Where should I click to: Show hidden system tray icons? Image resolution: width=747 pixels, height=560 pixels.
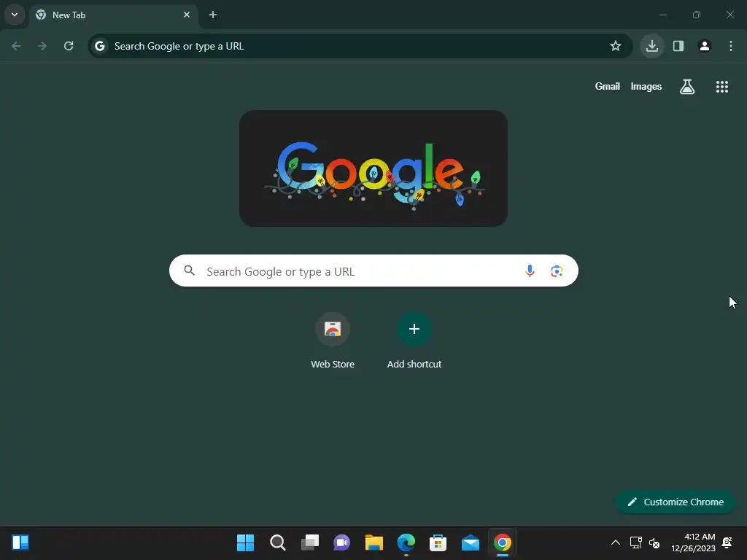pos(616,542)
